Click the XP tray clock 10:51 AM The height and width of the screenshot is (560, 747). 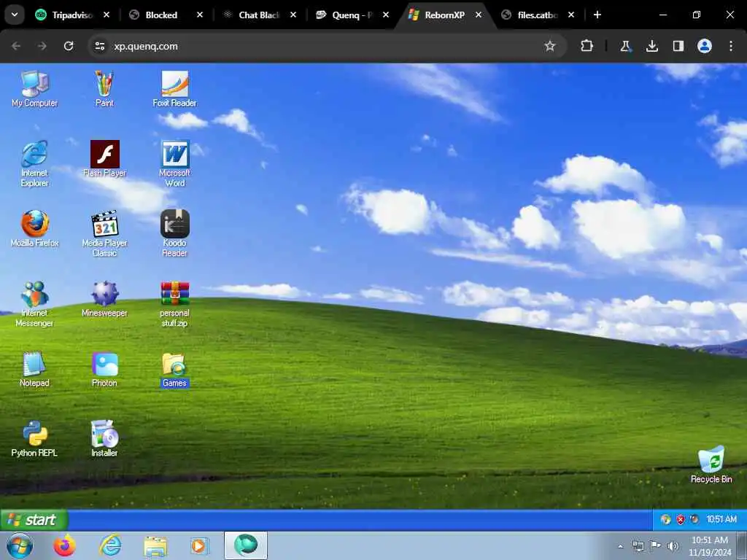pos(721,519)
